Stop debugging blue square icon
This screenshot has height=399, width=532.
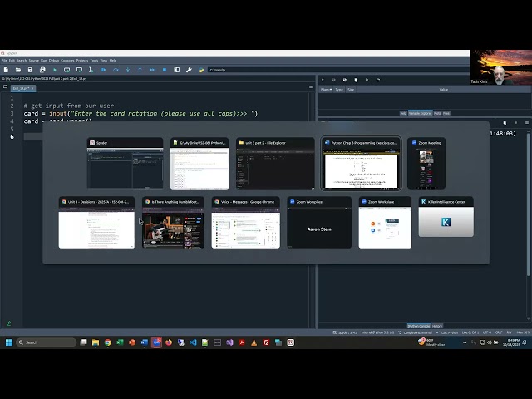[165, 70]
